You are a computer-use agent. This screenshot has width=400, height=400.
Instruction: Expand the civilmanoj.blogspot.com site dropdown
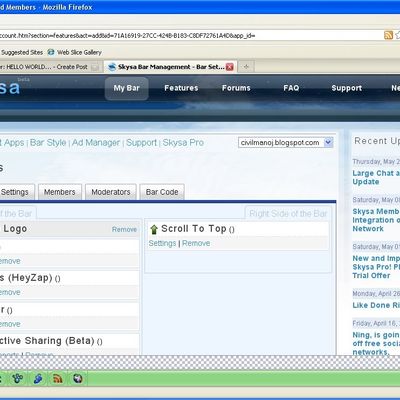pyautogui.click(x=328, y=142)
